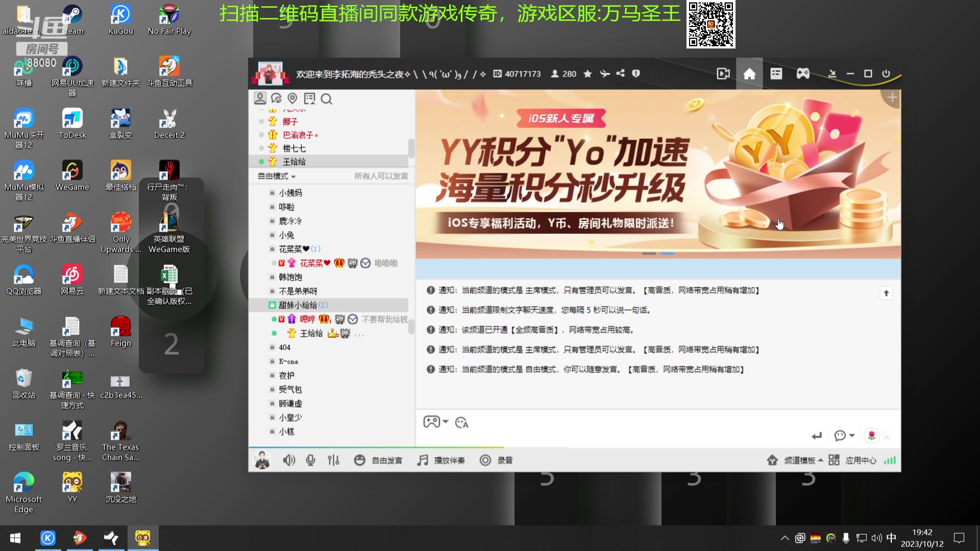Image resolution: width=980 pixels, height=551 pixels.
Task: Collapse the 频道模板 template panel arrow
Action: pyautogui.click(x=821, y=460)
